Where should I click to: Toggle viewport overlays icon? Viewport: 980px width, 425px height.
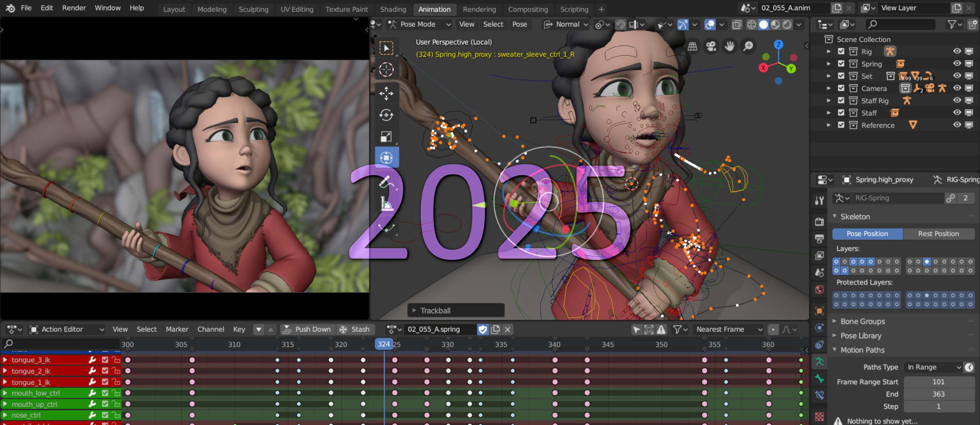coord(710,25)
